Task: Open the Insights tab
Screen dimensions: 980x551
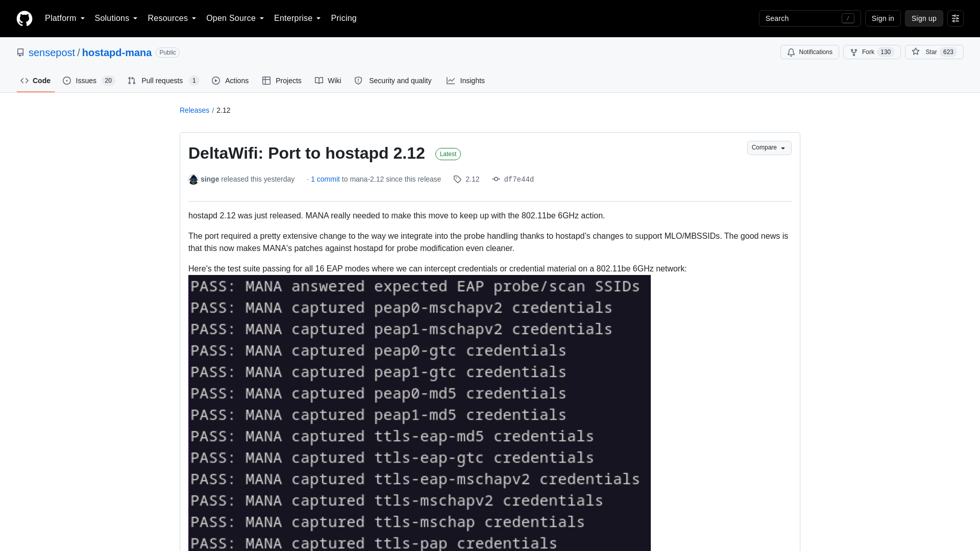Action: click(465, 81)
